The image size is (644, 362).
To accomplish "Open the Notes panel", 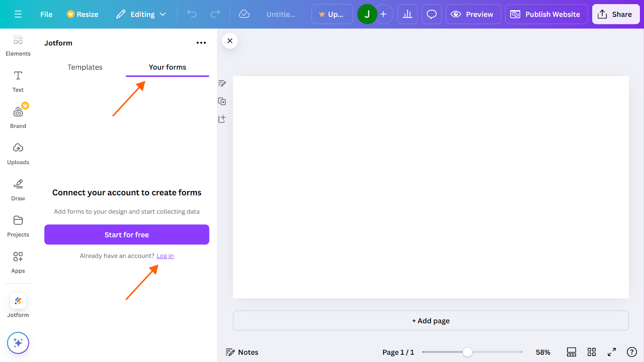I will (x=242, y=352).
